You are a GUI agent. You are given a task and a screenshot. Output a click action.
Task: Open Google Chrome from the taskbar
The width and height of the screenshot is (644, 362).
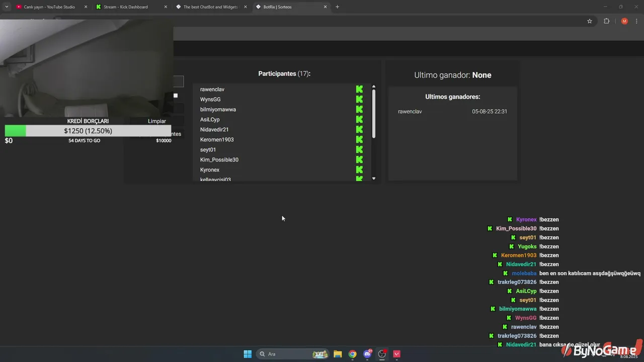click(x=353, y=354)
